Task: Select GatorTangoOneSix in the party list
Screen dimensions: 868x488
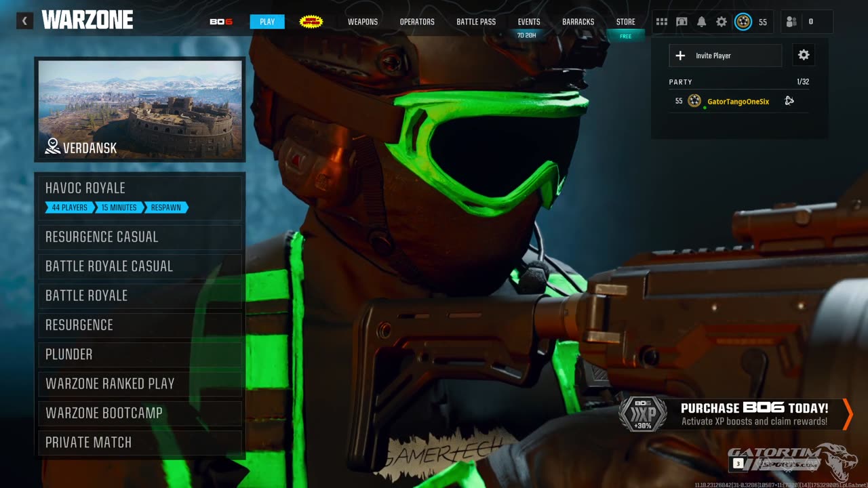Action: click(x=738, y=101)
